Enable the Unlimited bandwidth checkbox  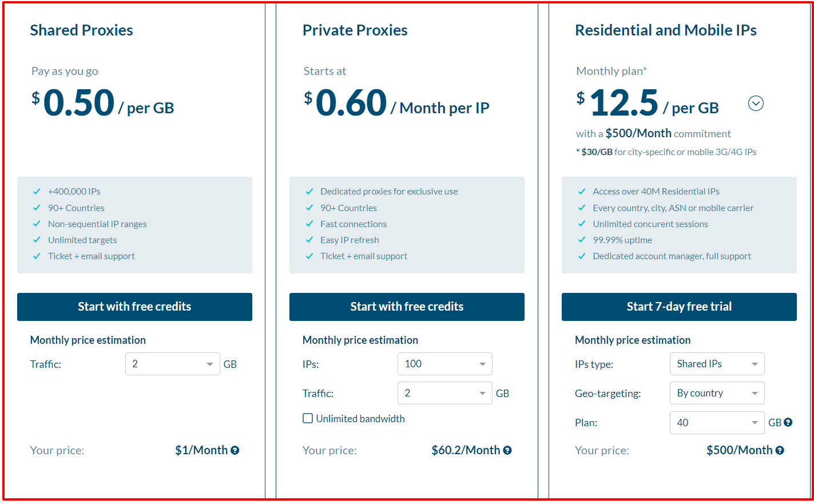pos(308,418)
